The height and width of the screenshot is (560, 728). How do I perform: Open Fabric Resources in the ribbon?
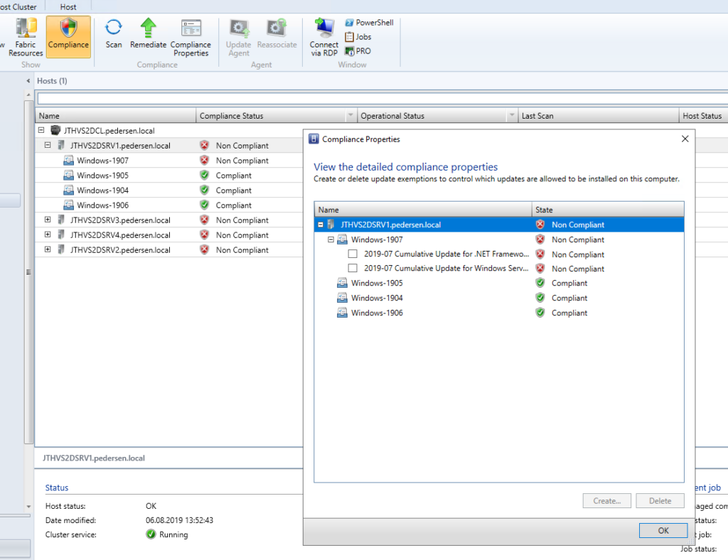(x=26, y=37)
